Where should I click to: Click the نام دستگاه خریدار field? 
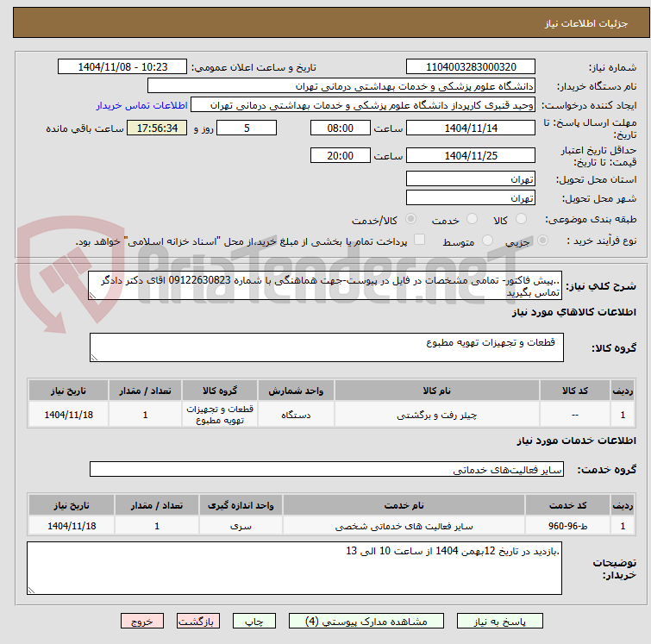[x=341, y=86]
